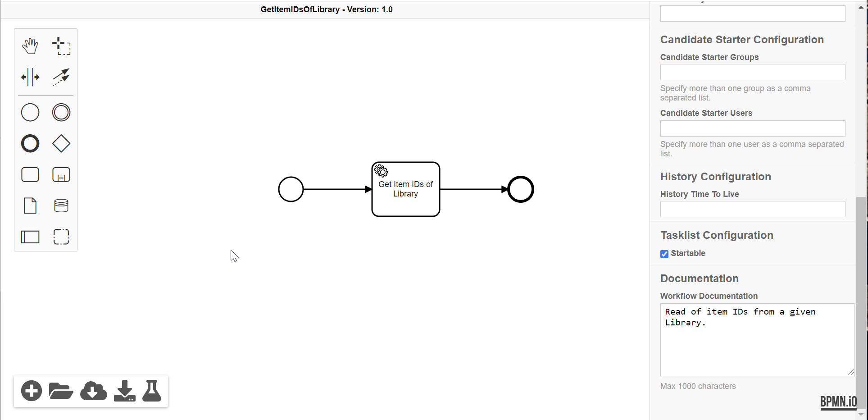Create new diagram with plus icon
The image size is (868, 420).
pos(32,391)
